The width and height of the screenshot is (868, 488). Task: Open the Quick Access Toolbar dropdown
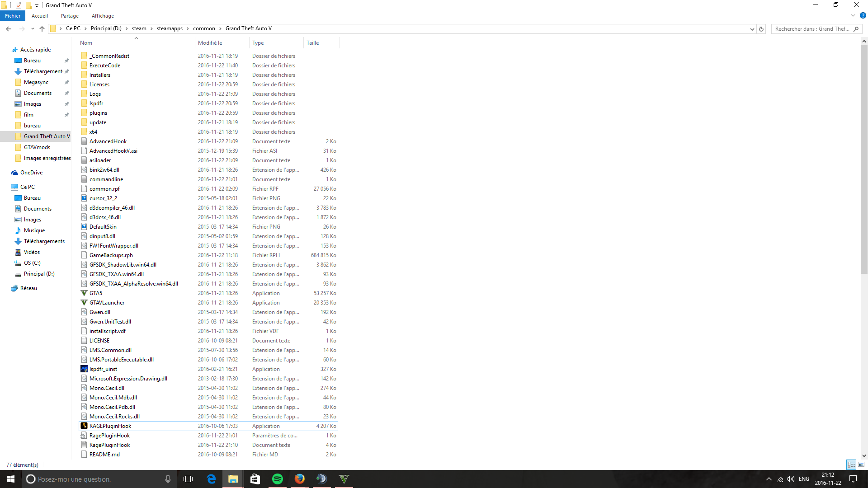tap(37, 5)
